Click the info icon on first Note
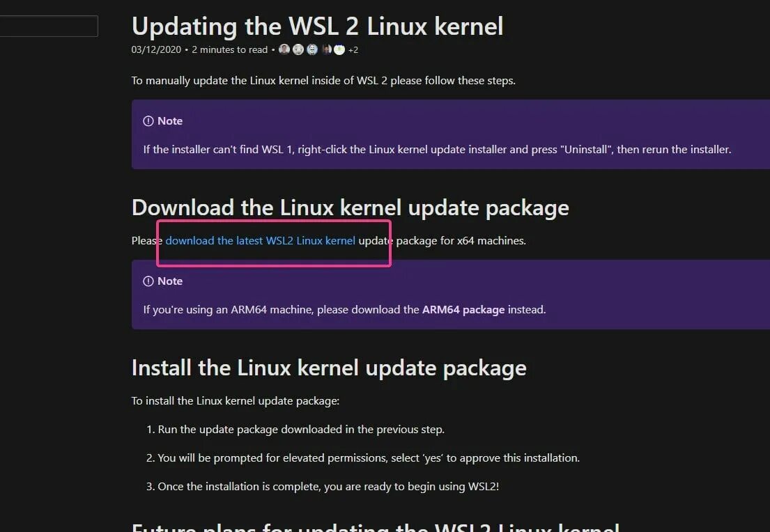The height and width of the screenshot is (532, 770). coord(148,121)
